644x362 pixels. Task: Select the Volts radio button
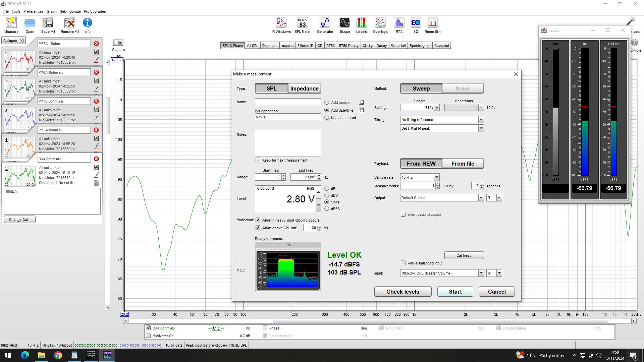pos(327,202)
